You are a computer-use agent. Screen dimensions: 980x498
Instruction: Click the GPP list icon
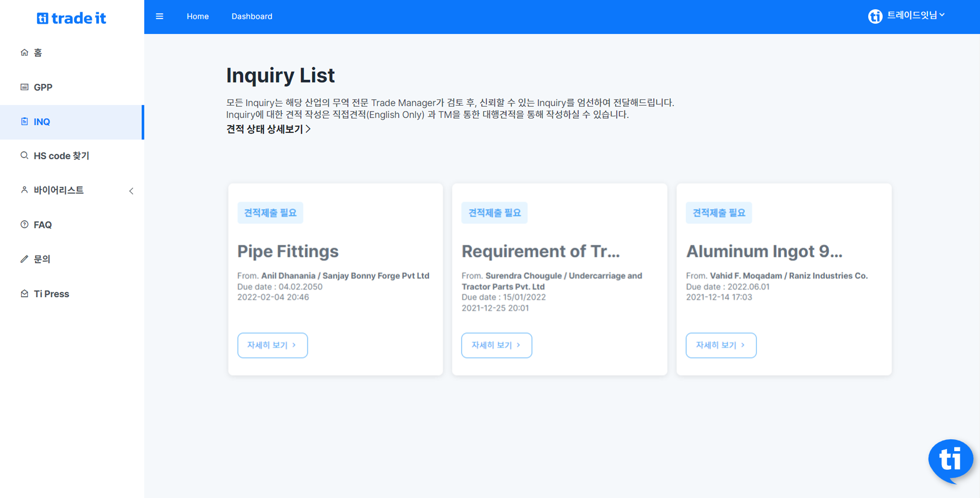tap(24, 87)
